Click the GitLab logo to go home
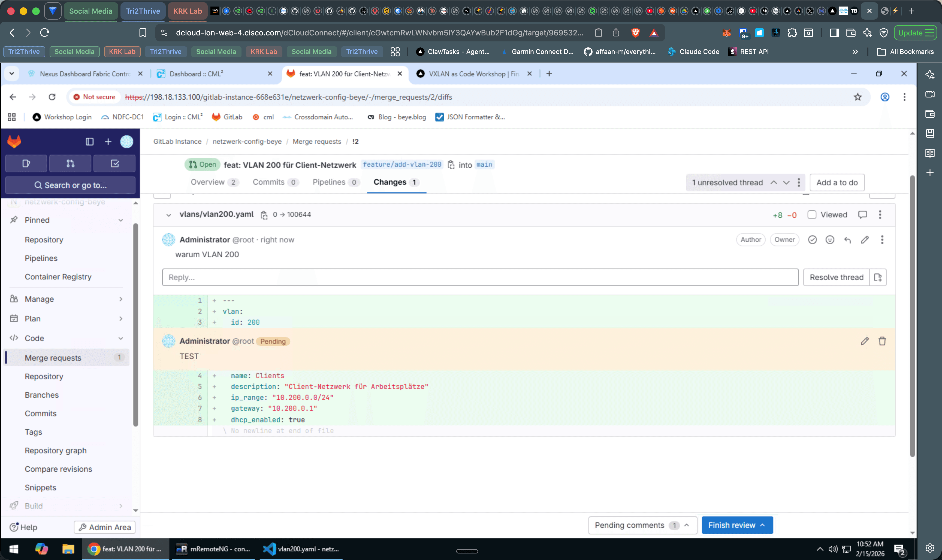The width and height of the screenshot is (942, 560). click(x=14, y=141)
